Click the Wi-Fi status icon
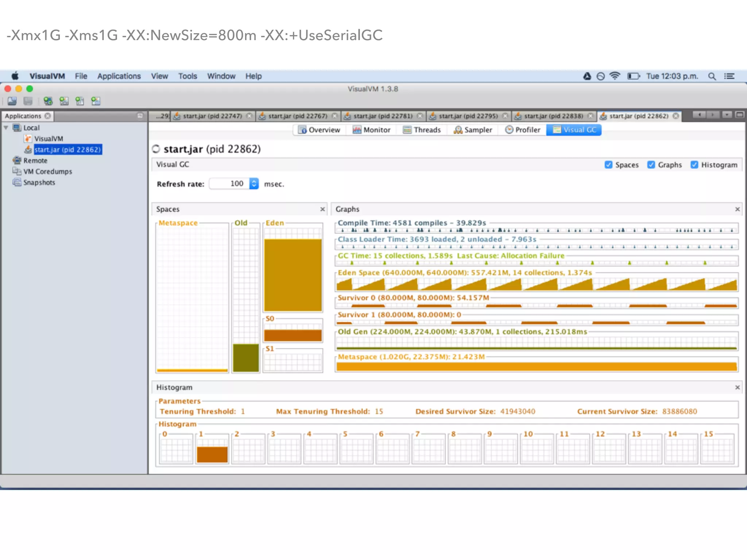 pyautogui.click(x=615, y=76)
